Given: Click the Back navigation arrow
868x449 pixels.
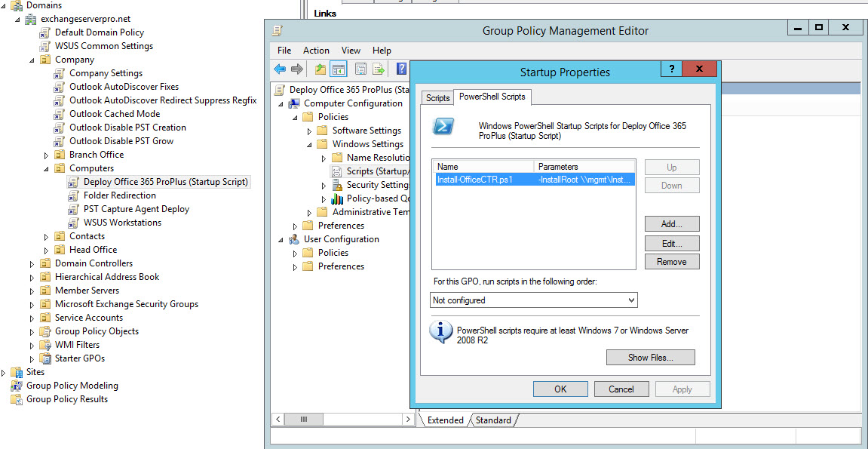Looking at the screenshot, I should point(280,69).
